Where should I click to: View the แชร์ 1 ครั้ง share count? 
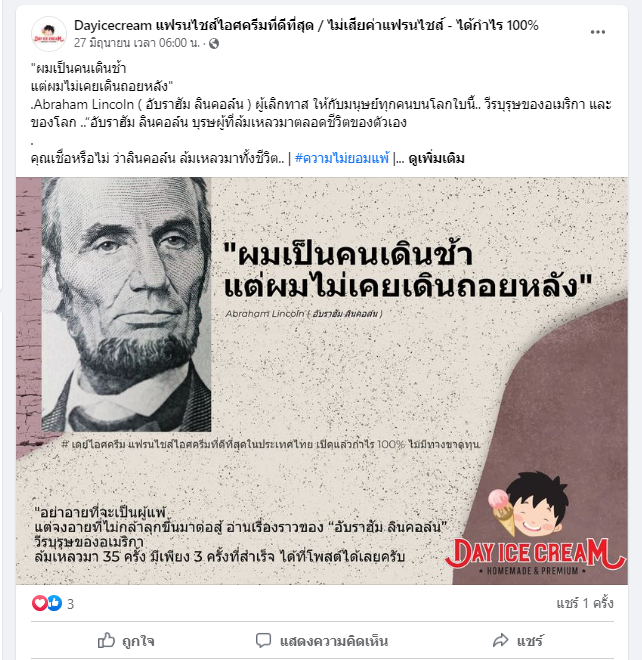(x=585, y=603)
